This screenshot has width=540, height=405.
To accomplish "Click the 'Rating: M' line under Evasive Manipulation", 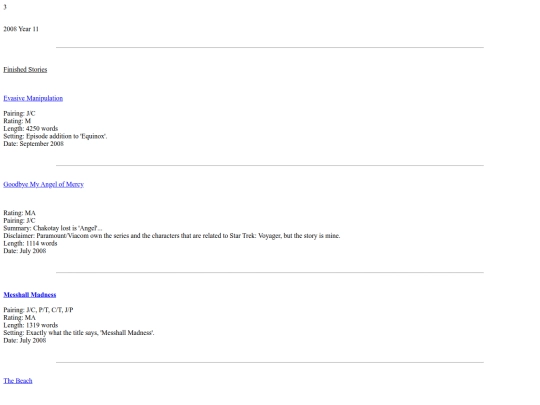I will 17,121.
